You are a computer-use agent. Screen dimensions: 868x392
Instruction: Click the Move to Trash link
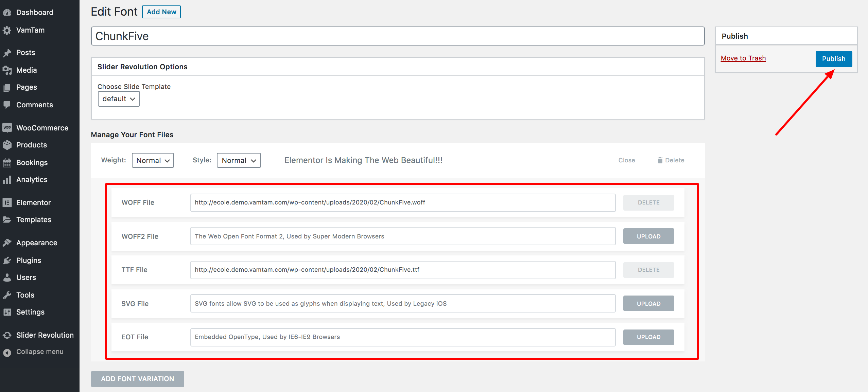click(x=743, y=58)
